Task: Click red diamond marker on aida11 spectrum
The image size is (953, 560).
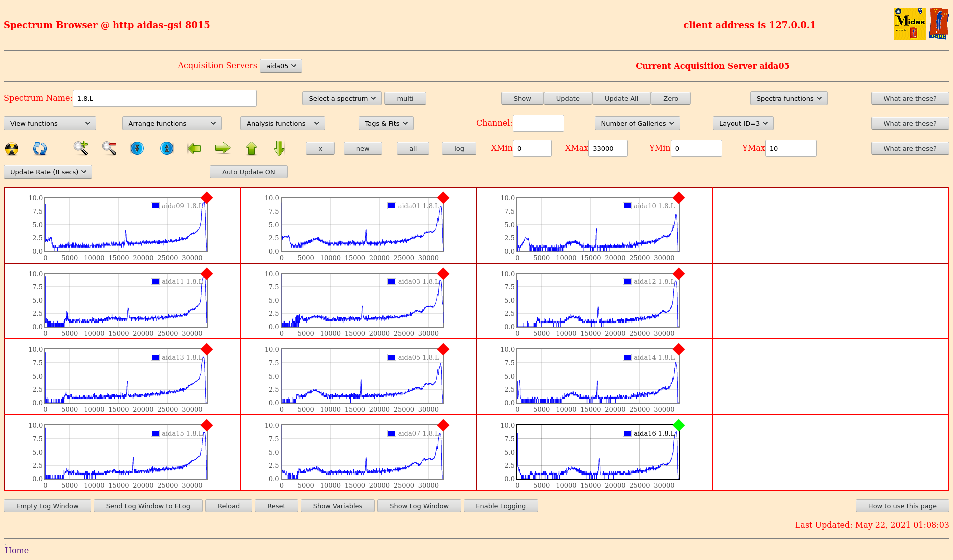Action: [x=207, y=274]
